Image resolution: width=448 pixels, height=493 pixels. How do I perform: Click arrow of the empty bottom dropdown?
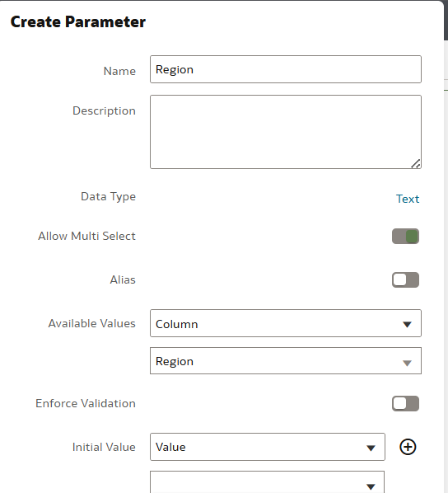(371, 486)
